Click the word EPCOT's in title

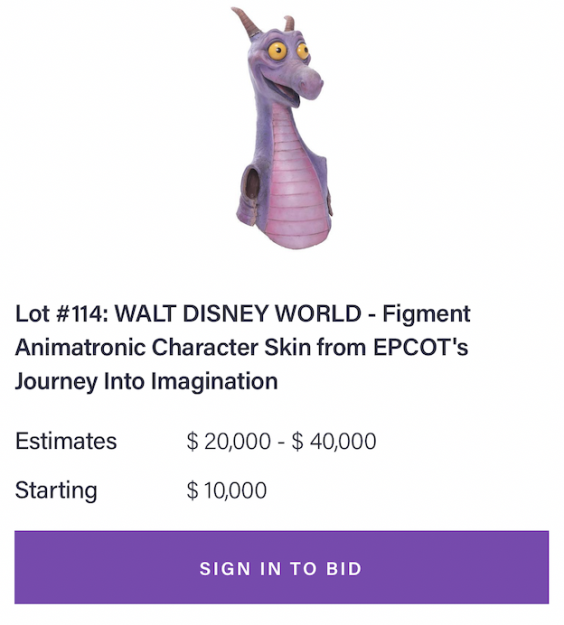pos(421,347)
